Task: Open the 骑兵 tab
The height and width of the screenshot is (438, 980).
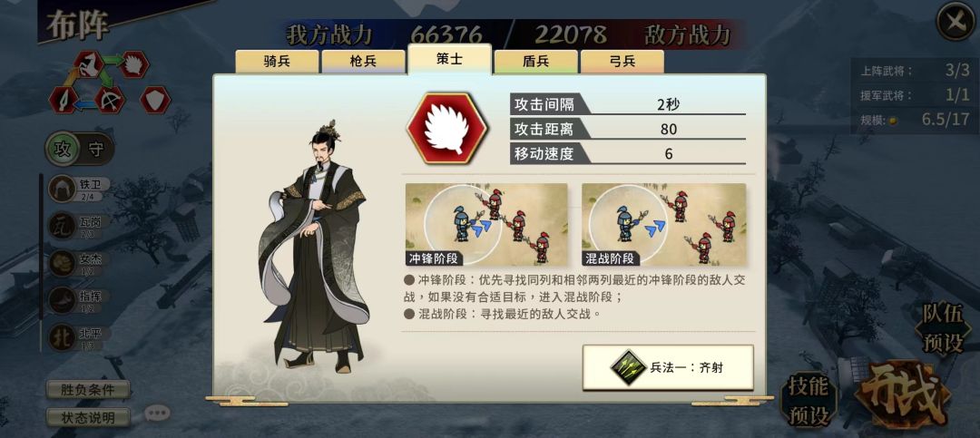Action: pos(277,62)
